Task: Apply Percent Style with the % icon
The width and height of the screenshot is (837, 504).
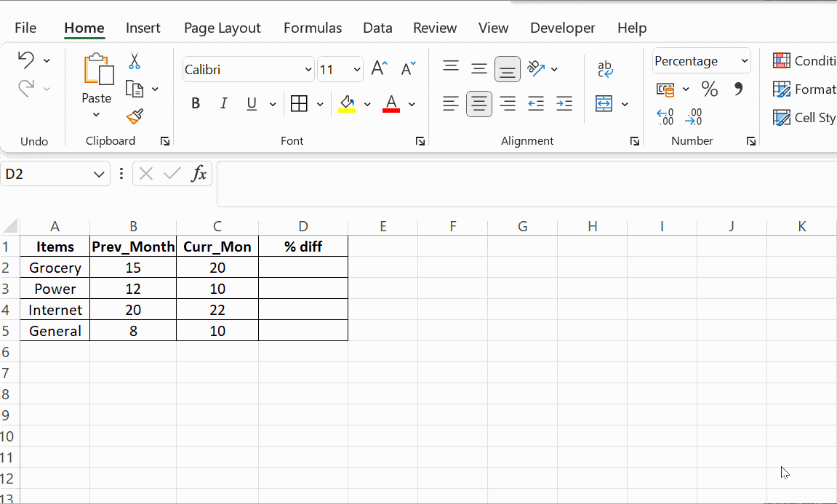Action: pyautogui.click(x=709, y=89)
